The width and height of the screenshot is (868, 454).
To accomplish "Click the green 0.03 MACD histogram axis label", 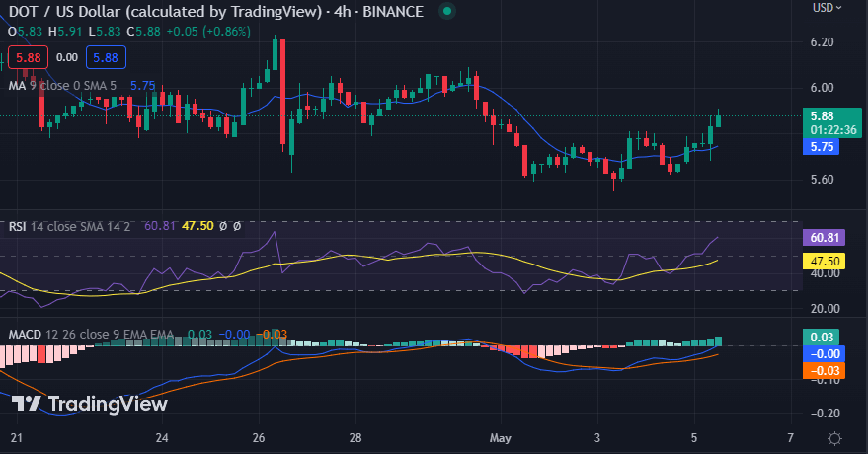I will pyautogui.click(x=821, y=337).
